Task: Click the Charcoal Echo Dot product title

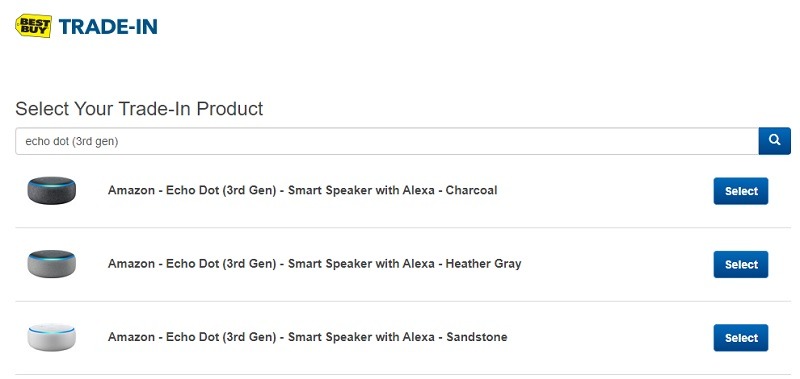Action: pos(303,190)
